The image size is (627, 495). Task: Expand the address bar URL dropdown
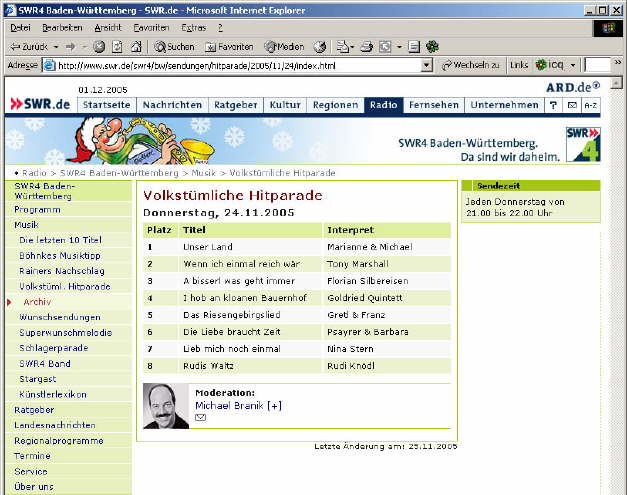click(x=427, y=65)
